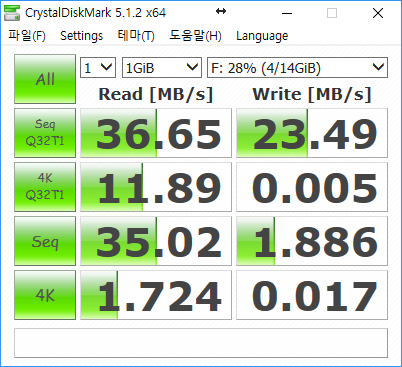Click the 4K Q32T1 read value 11.89

pyautogui.click(x=156, y=187)
